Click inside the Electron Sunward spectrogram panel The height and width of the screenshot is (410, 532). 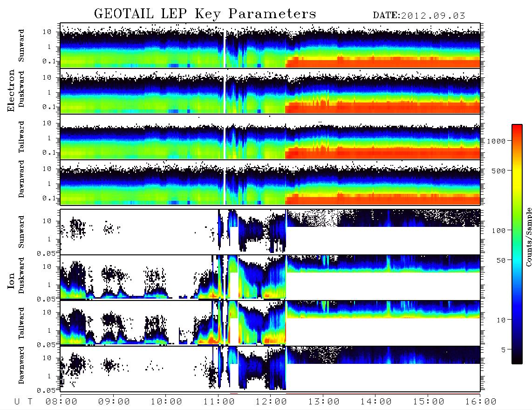click(270, 46)
